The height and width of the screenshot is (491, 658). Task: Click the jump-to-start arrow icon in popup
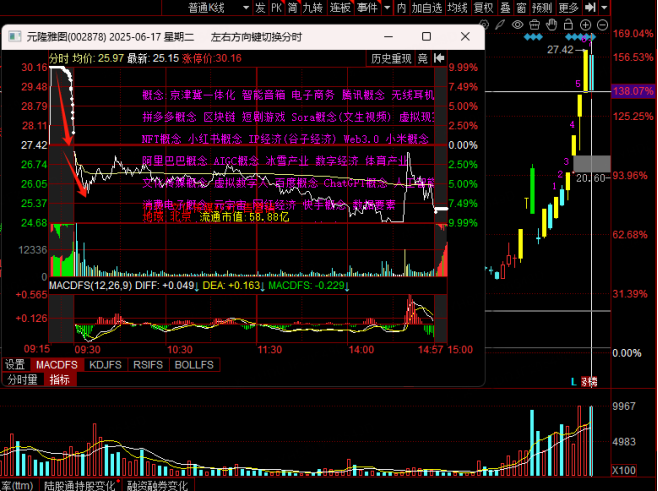pyautogui.click(x=439, y=58)
